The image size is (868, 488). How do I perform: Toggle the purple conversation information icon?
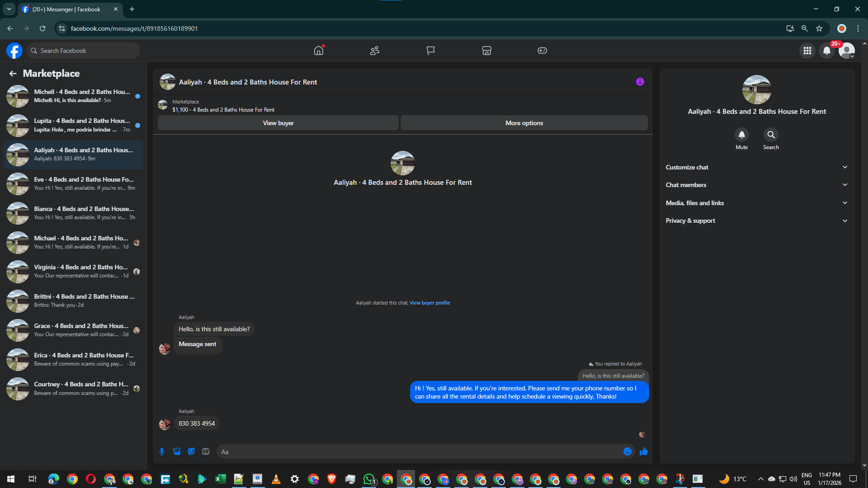[x=640, y=82]
